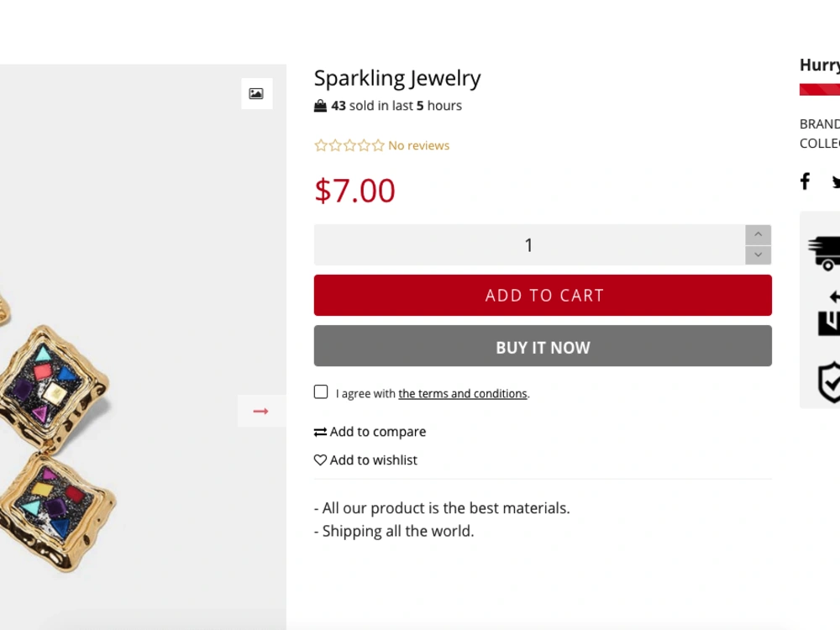
Task: Open the Facebook share icon
Action: 805,181
